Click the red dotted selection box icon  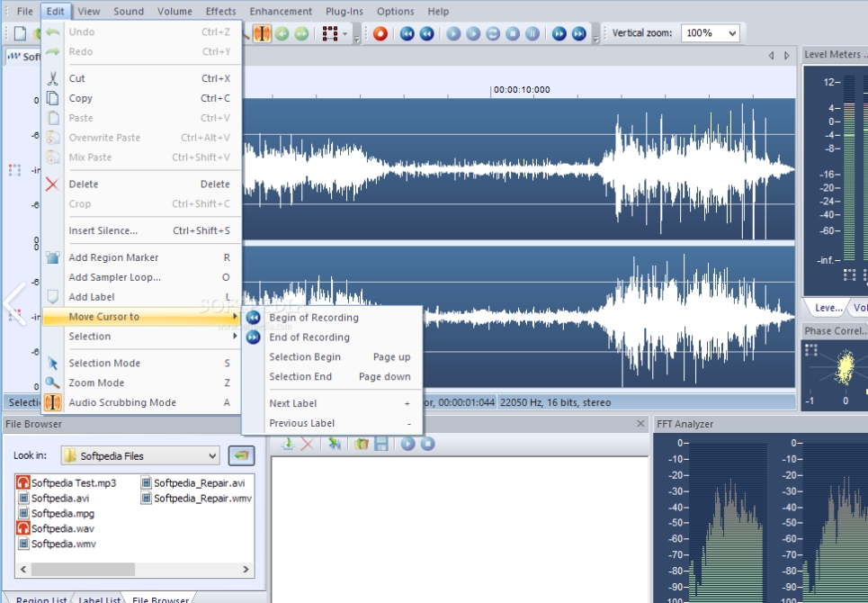pyautogui.click(x=330, y=34)
